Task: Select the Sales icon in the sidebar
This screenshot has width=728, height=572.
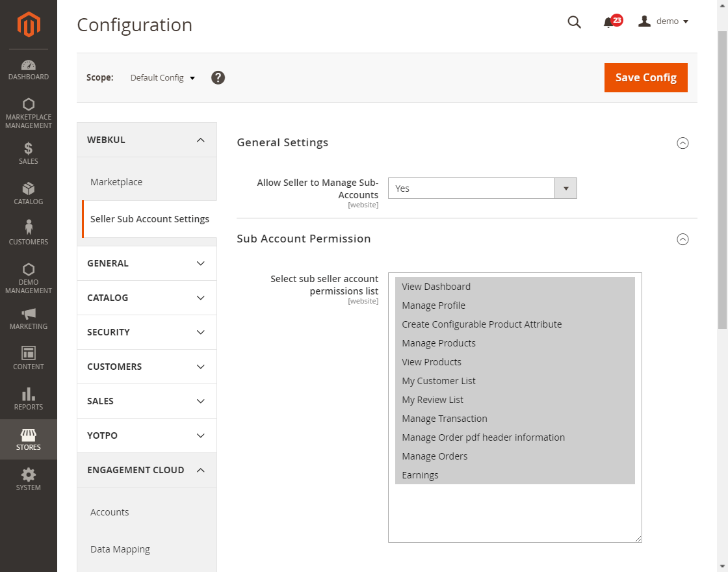Action: (28, 152)
